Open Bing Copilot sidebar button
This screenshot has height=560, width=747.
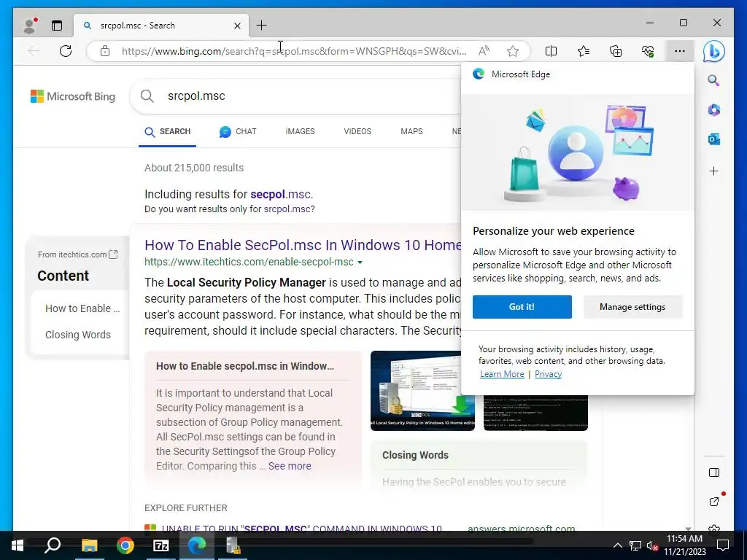pos(713,51)
